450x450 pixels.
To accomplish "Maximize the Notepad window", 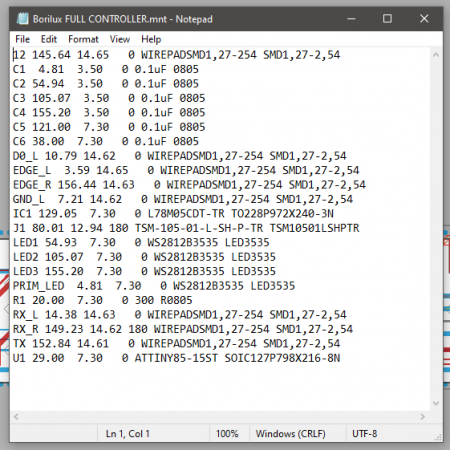I will tap(387, 19).
